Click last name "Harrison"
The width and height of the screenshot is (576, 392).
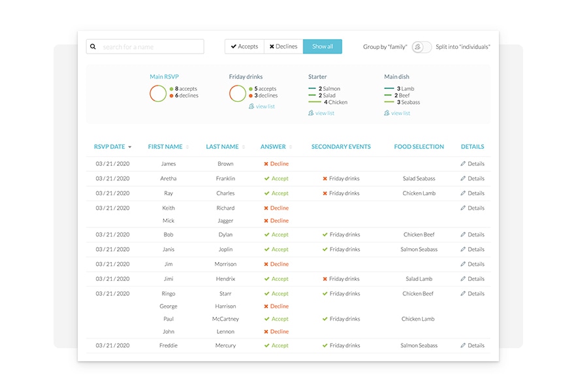click(225, 306)
